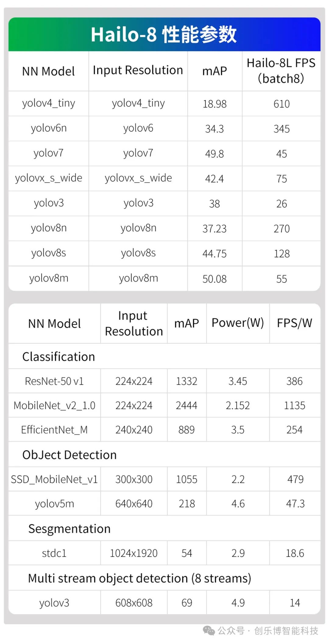
Task: Select the yolov8m mAP value 50.08
Action: [214, 279]
